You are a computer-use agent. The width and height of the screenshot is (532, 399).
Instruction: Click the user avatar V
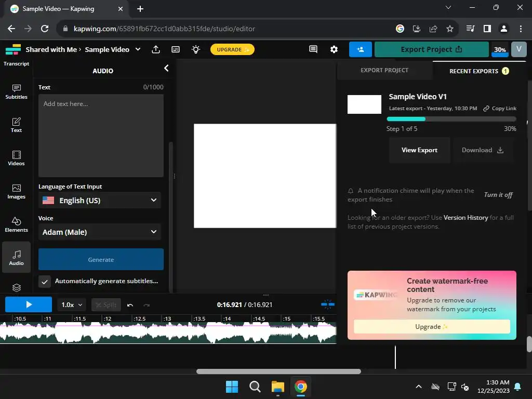coord(519,49)
